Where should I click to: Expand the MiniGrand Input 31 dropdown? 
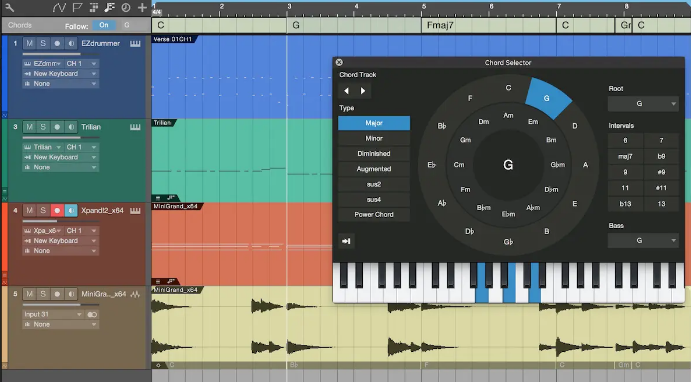[x=53, y=314]
